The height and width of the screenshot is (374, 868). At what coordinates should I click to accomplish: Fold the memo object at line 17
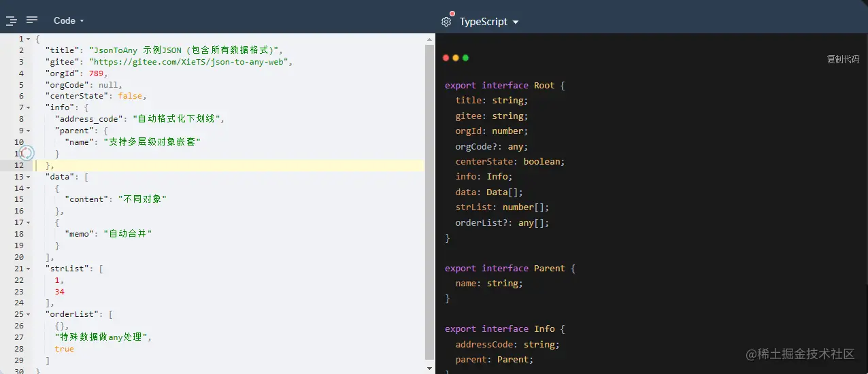click(28, 223)
